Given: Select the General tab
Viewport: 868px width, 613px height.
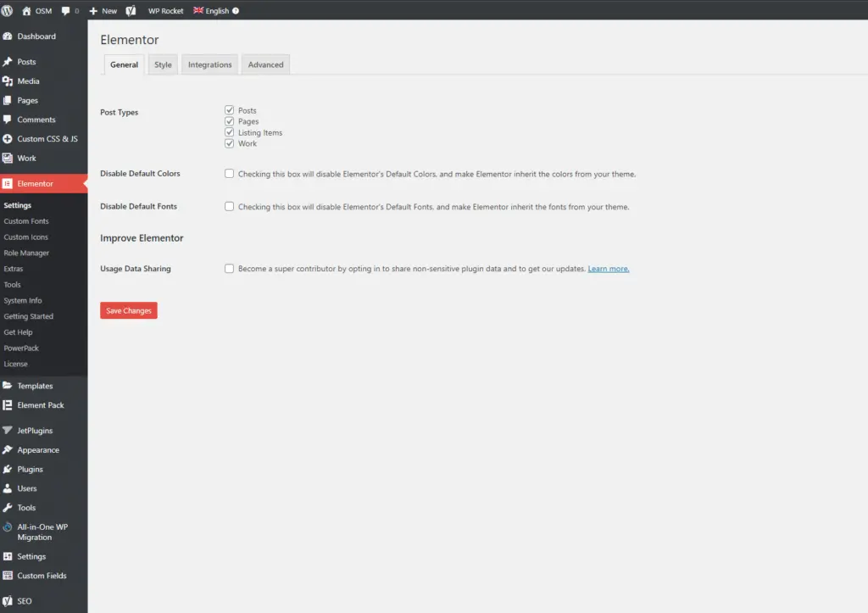Looking at the screenshot, I should click(x=124, y=64).
